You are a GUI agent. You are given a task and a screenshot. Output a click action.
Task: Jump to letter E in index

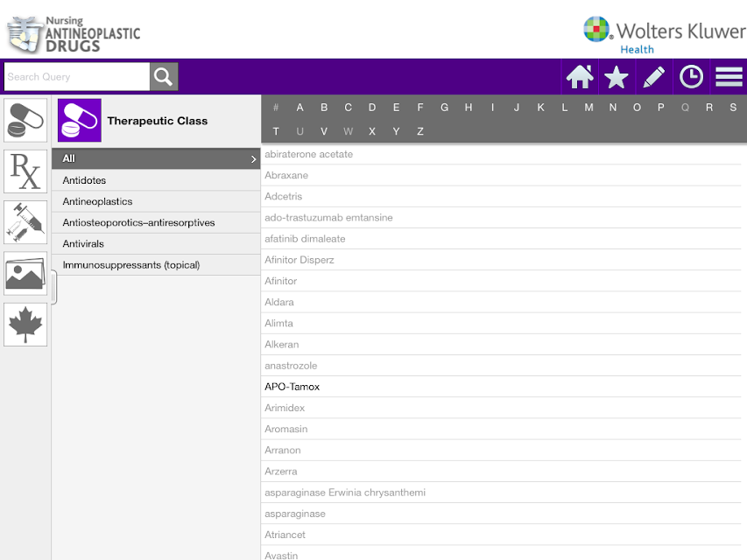click(x=396, y=108)
